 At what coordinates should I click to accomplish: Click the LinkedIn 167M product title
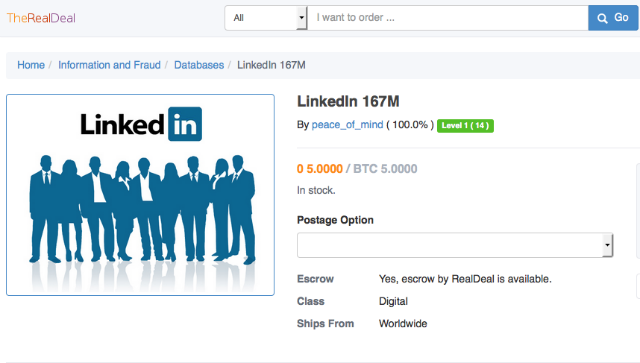[348, 101]
